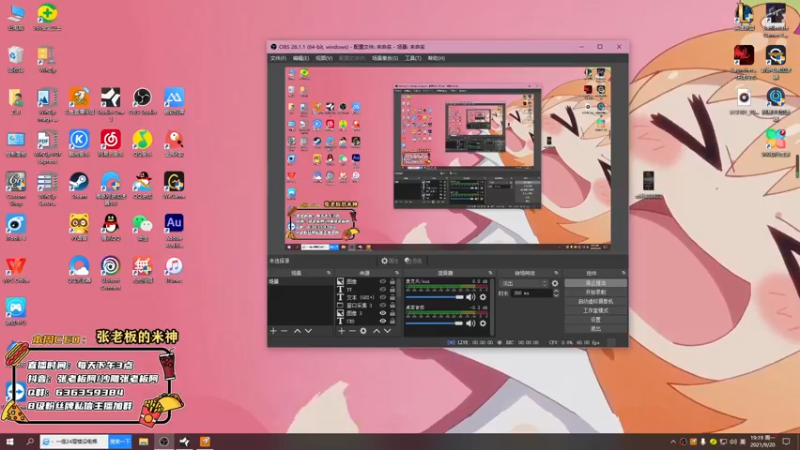Open the Recycle Bin on desktop
The width and height of the screenshot is (800, 450).
point(16,59)
